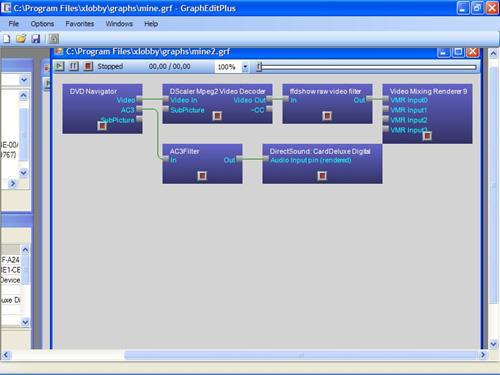The height and width of the screenshot is (375, 500).
Task: Click the play button in mine2.grf window
Action: coord(59,66)
